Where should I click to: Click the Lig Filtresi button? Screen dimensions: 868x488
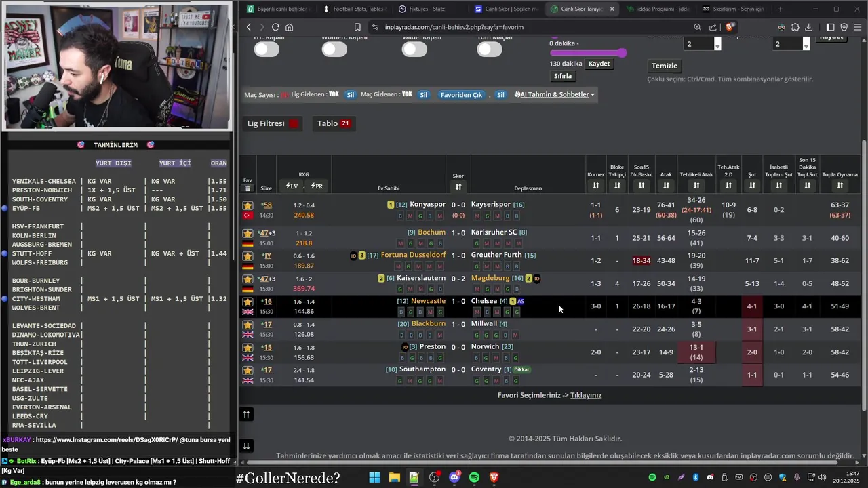point(273,123)
